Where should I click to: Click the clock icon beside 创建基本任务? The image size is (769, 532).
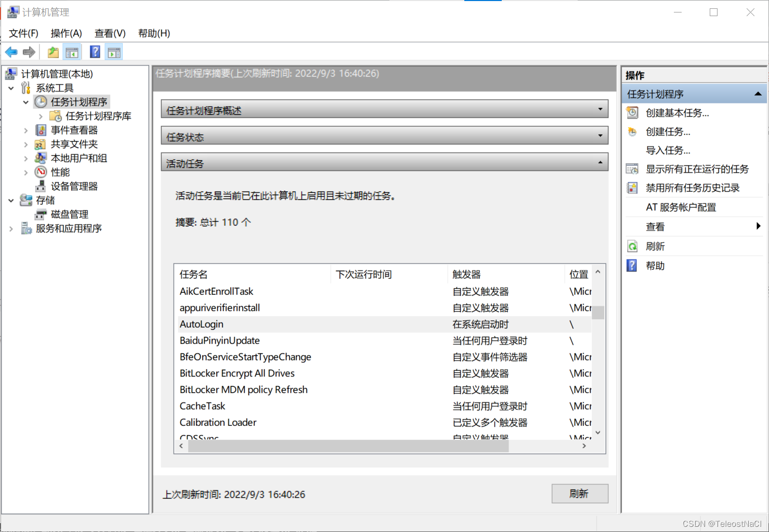coord(632,112)
